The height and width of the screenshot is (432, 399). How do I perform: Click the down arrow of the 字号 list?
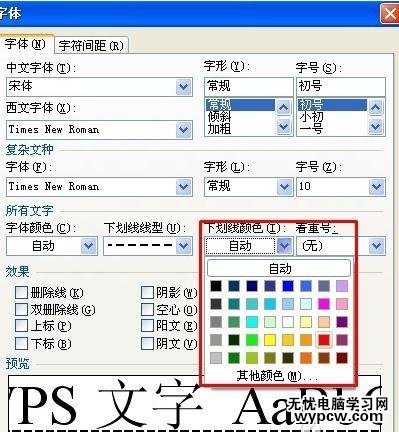click(x=376, y=126)
